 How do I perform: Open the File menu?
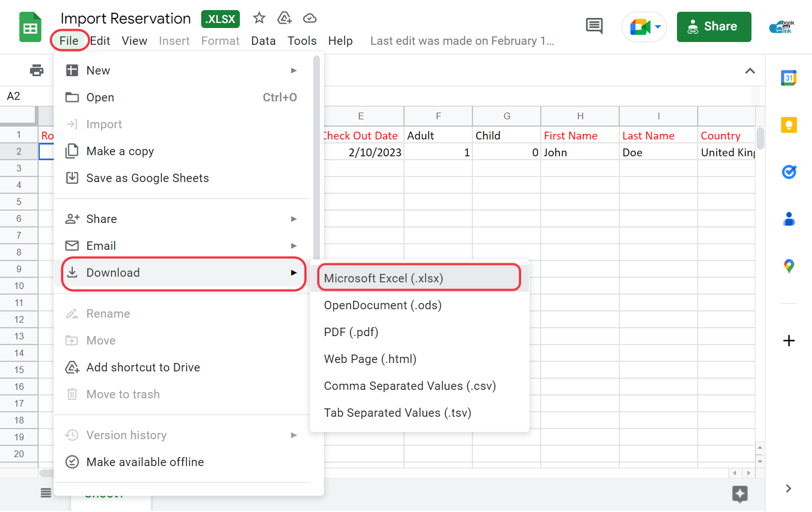coord(69,41)
